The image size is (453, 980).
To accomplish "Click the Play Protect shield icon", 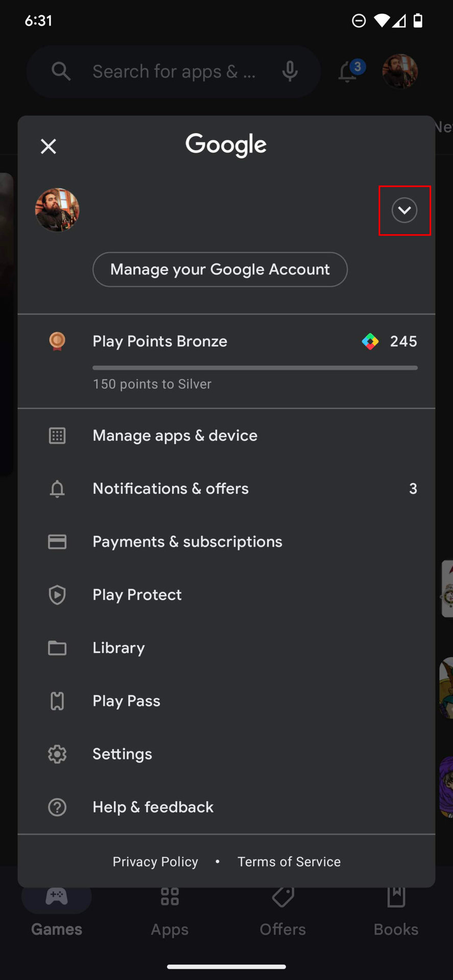I will 57,595.
